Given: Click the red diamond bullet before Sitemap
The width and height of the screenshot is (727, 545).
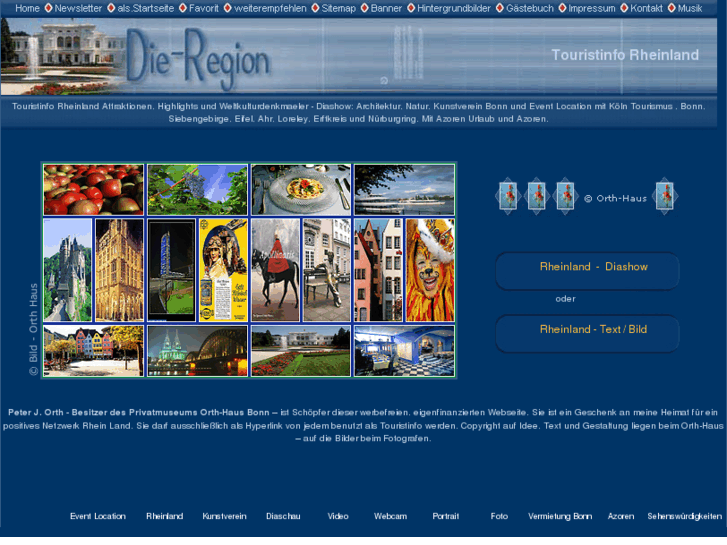Looking at the screenshot, I should [315, 8].
